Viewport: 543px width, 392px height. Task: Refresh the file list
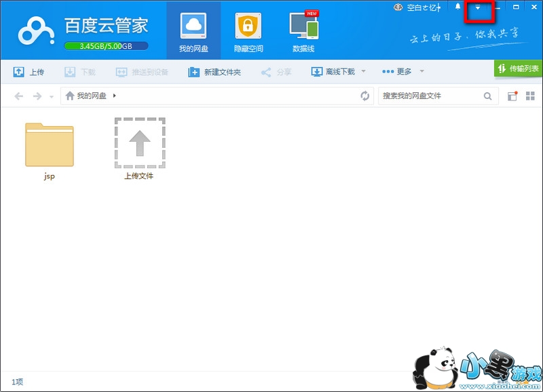pyautogui.click(x=364, y=96)
